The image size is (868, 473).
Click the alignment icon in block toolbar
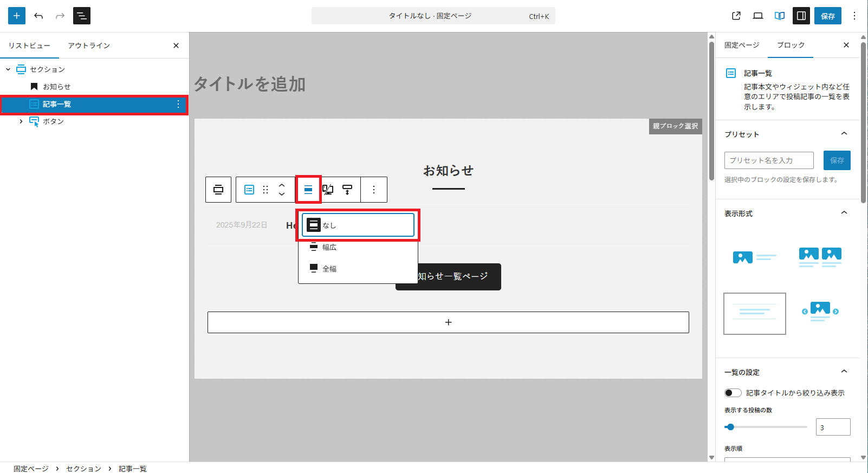308,190
